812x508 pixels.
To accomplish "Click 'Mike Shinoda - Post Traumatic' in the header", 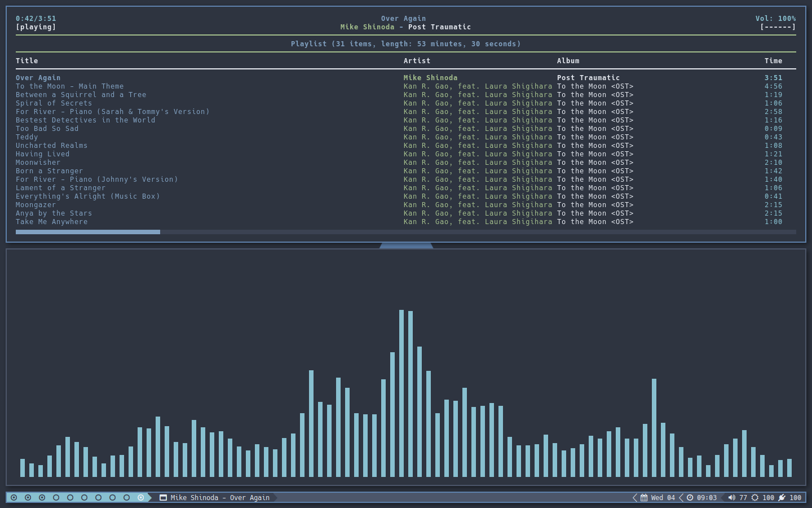I will [406, 27].
